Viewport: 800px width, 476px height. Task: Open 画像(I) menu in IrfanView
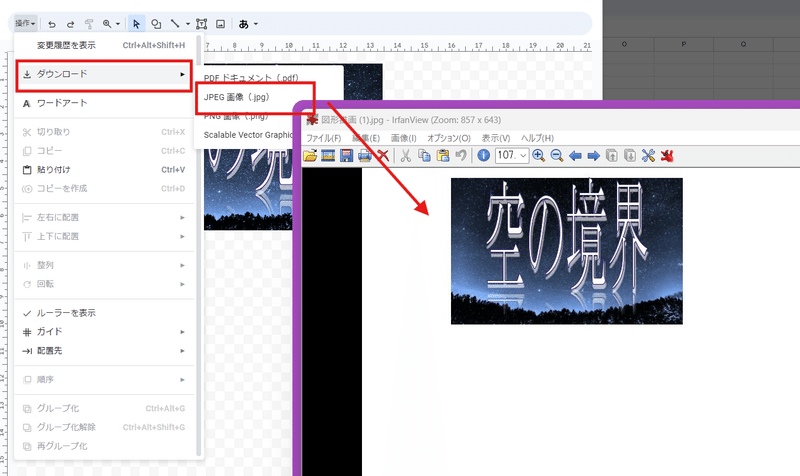(404, 138)
